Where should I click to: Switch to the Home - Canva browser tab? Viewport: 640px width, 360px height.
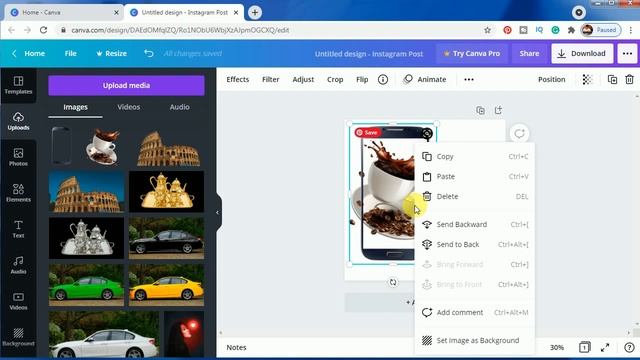[63, 13]
